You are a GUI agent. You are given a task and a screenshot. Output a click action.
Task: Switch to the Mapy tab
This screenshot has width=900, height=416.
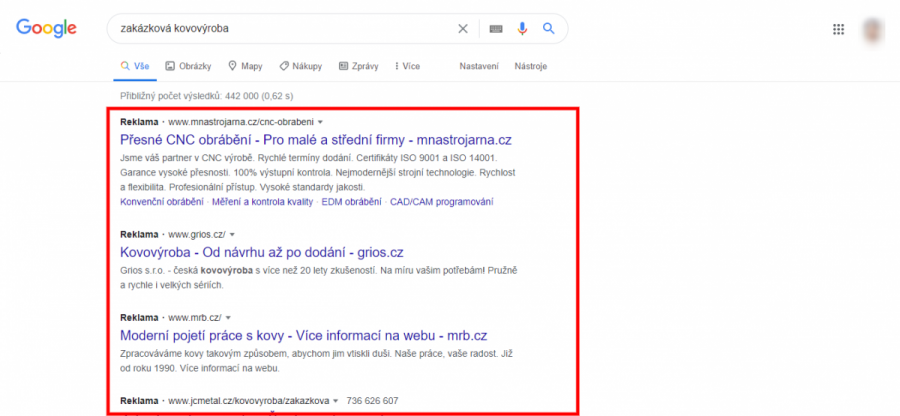(x=245, y=67)
